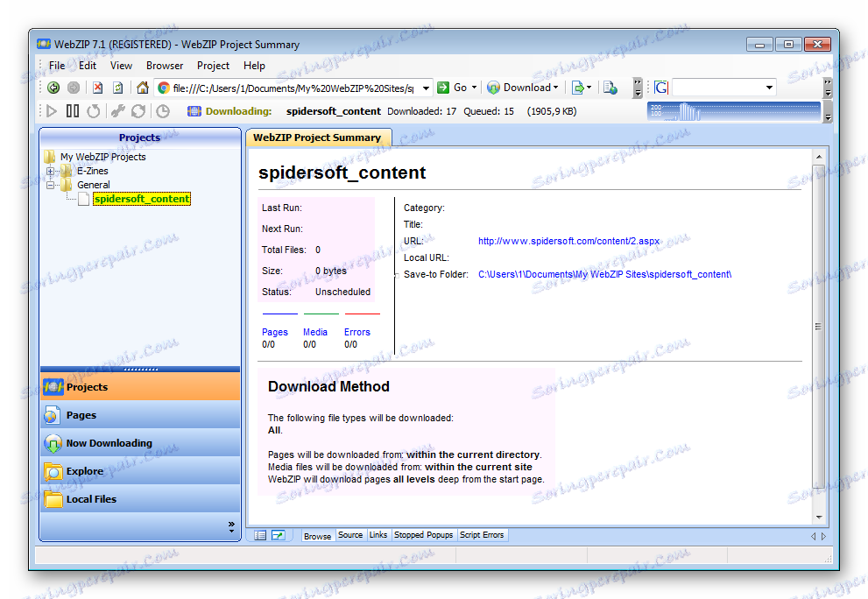Open the View menu

(x=121, y=66)
